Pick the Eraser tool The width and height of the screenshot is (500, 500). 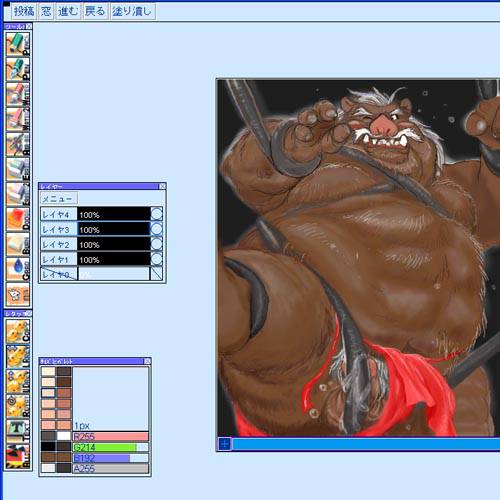(x=18, y=169)
